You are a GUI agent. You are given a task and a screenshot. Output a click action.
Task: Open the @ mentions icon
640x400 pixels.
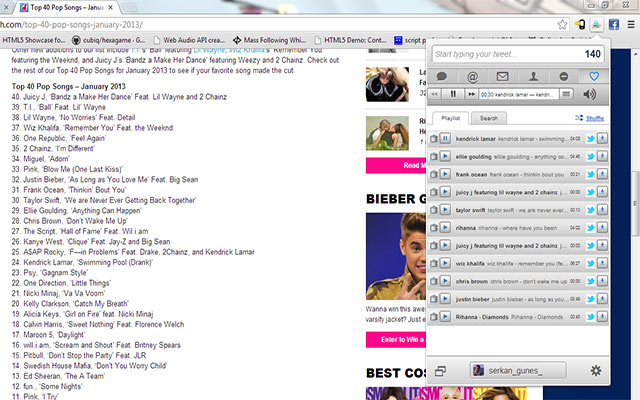(472, 76)
